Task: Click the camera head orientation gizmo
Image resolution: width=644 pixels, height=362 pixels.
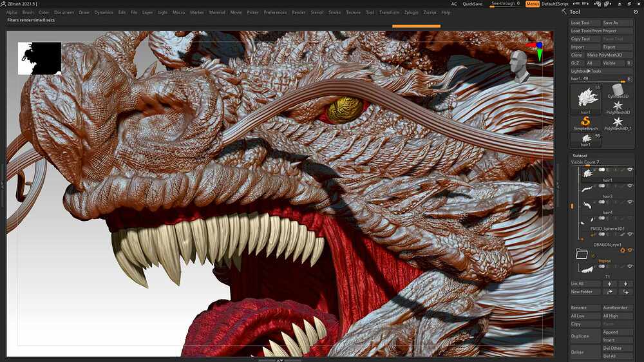Action: [520, 66]
